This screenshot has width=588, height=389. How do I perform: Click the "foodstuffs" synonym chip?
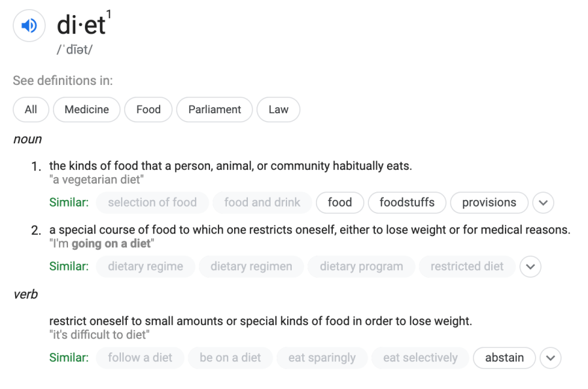(407, 203)
